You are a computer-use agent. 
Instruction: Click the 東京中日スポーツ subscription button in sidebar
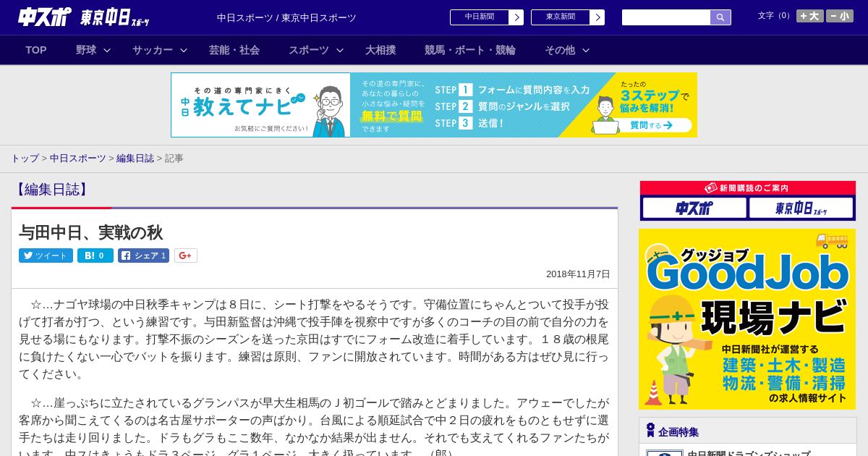801,208
